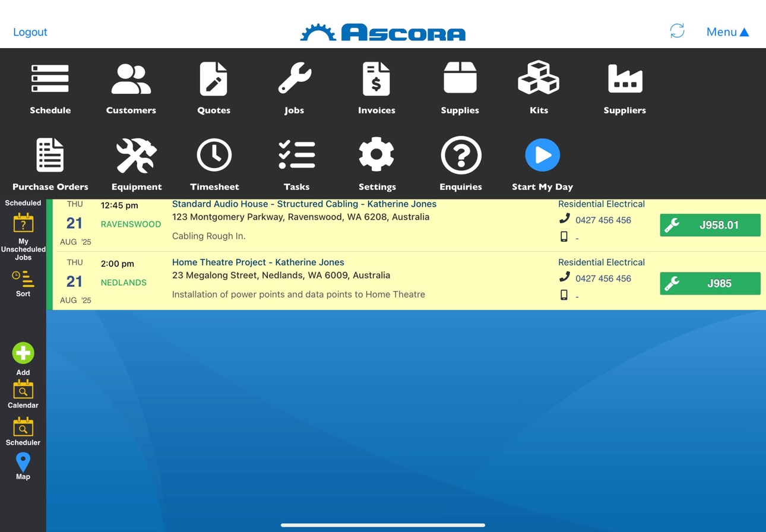This screenshot has width=766, height=532.
Task: Open the Timesheet clock icon
Action: pyautogui.click(x=214, y=156)
